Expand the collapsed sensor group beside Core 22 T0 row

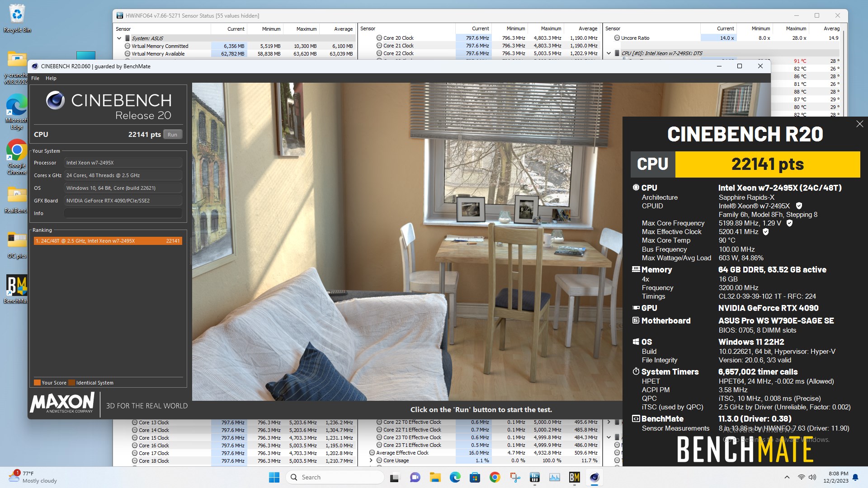[609, 422]
